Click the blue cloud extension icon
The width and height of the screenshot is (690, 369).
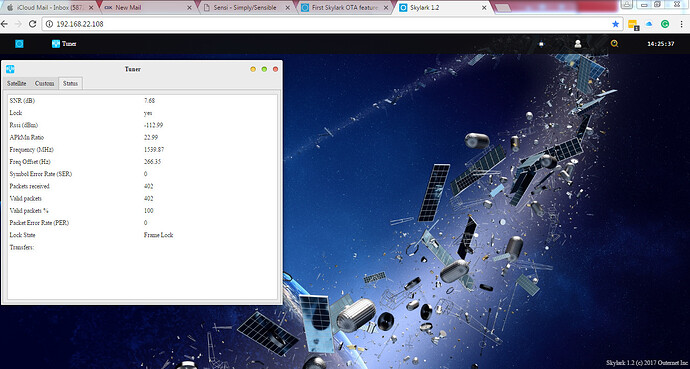(x=649, y=24)
